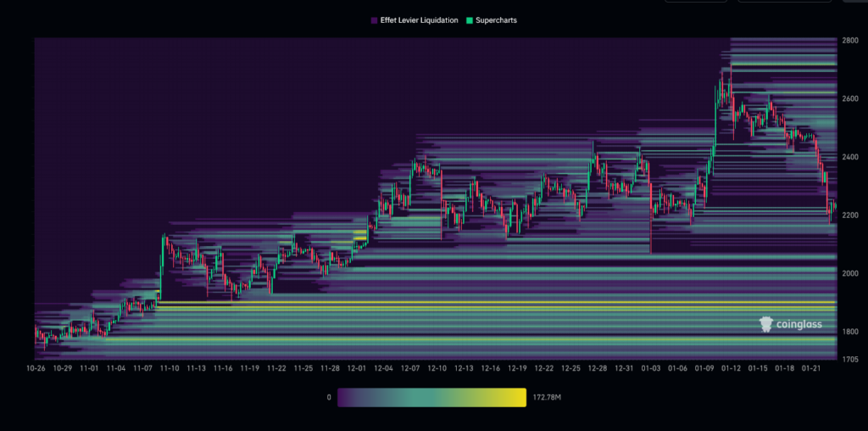Toggle the Effet Levier Liquidation legend series

click(415, 20)
